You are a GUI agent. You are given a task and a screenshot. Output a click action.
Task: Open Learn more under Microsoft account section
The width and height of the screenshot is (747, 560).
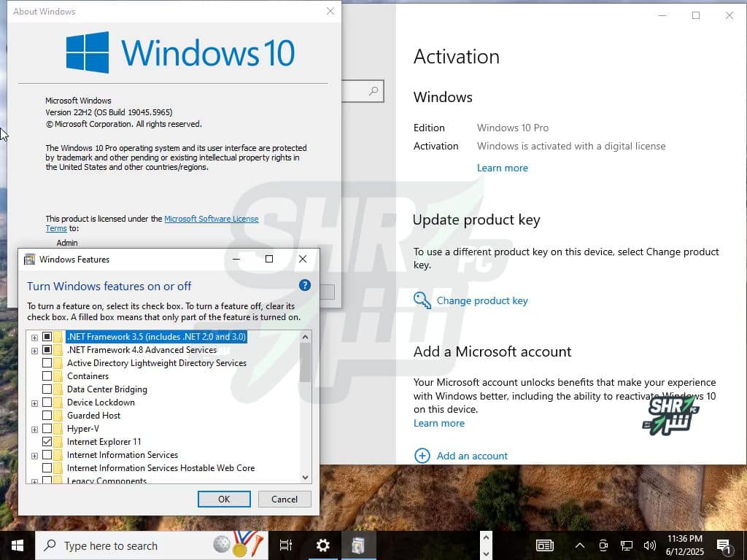tap(438, 423)
